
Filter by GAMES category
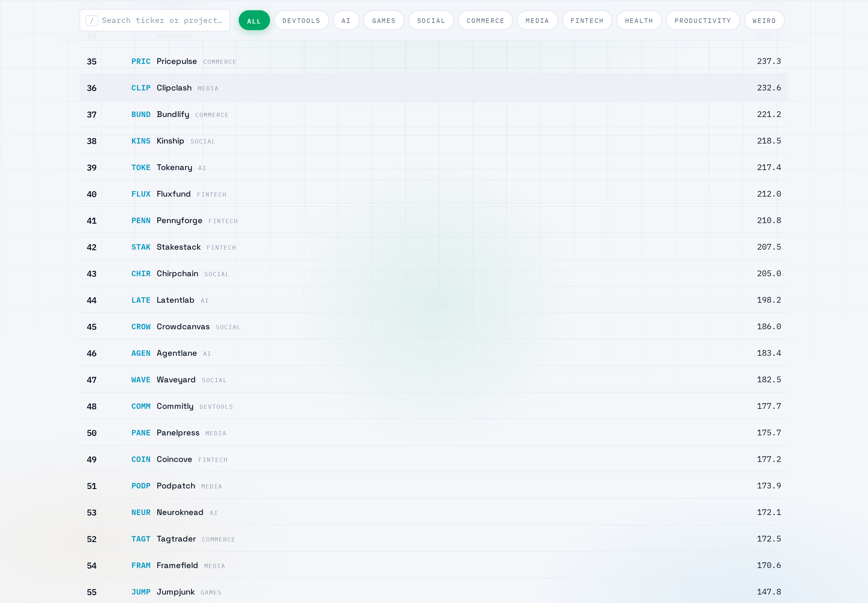(384, 21)
